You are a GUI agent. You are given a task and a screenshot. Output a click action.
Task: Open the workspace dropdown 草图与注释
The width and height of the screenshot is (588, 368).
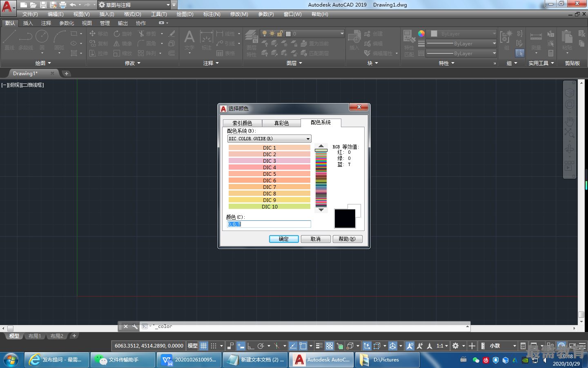click(134, 5)
